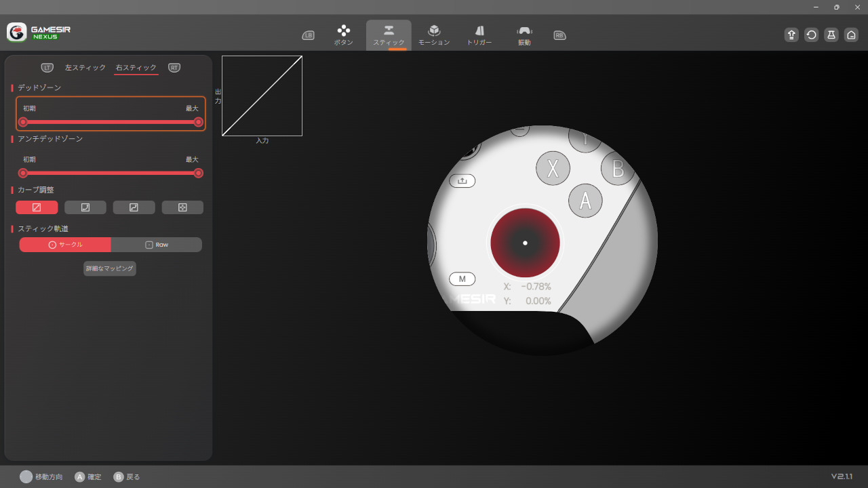Image resolution: width=868 pixels, height=488 pixels.
Task: Open the 振動 (Vibration) tab
Action: 524,35
